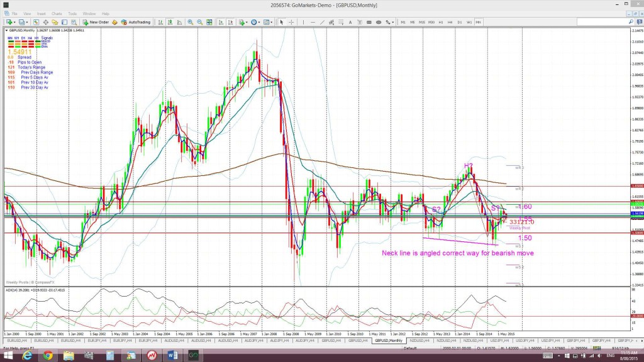Screen dimensions: 644x362
Task: Toggle chart shift from right border
Action: coord(230,22)
